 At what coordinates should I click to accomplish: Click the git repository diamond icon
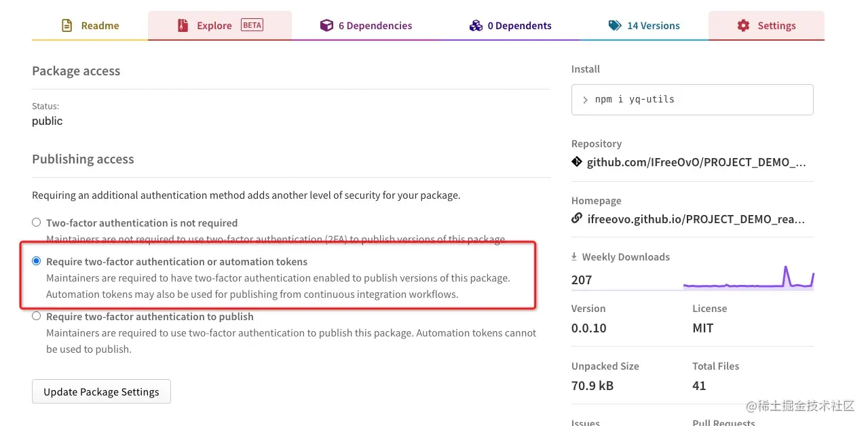point(577,162)
